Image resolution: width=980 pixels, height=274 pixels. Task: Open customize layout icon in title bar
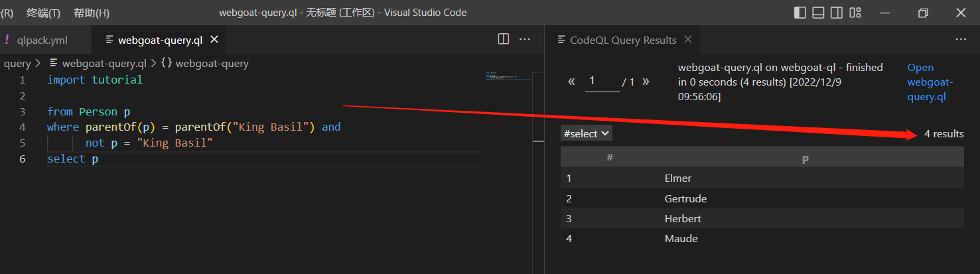(x=855, y=13)
